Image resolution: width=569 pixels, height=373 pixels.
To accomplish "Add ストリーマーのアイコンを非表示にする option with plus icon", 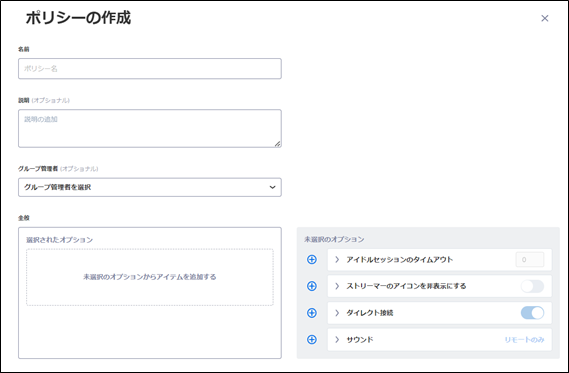I will point(312,286).
